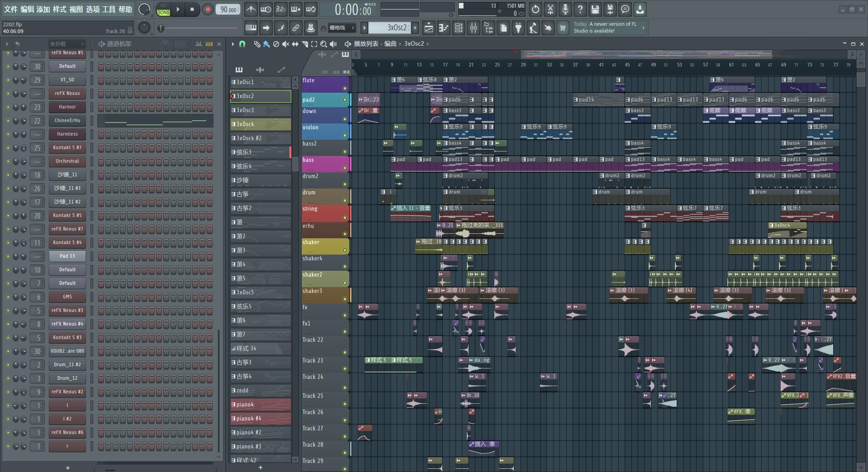Select the paint brush tool in playlist
The width and height of the screenshot is (868, 472).
[266, 44]
